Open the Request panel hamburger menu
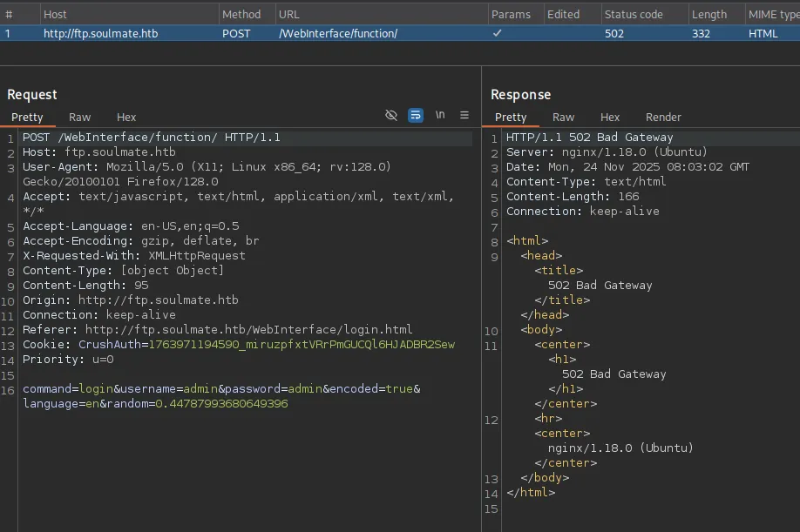 (x=464, y=115)
